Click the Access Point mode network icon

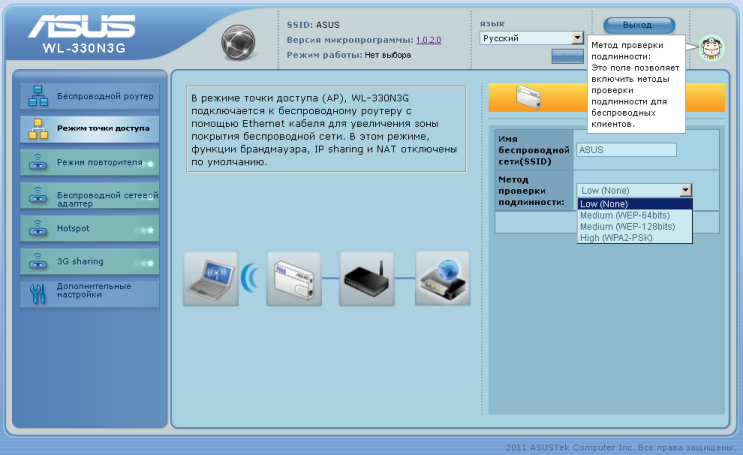point(38,129)
